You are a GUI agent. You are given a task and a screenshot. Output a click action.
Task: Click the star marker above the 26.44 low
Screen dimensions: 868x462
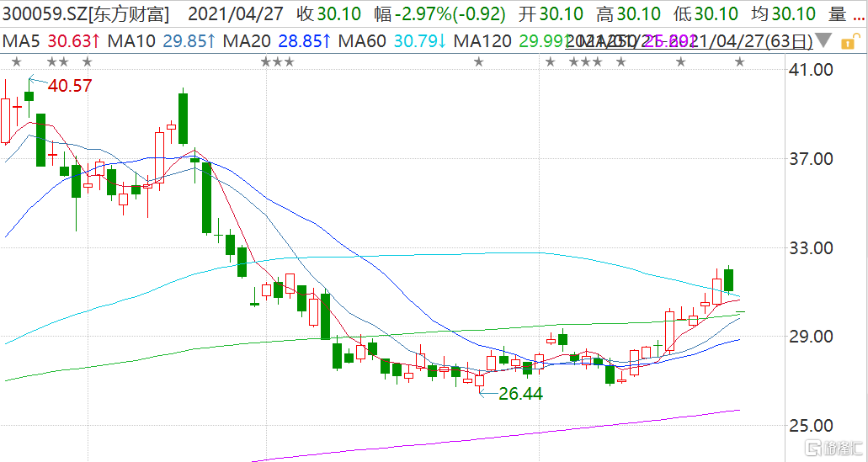pos(479,61)
